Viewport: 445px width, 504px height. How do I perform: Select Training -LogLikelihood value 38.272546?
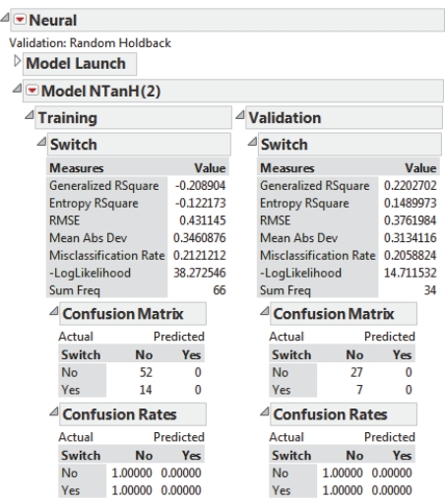[200, 273]
